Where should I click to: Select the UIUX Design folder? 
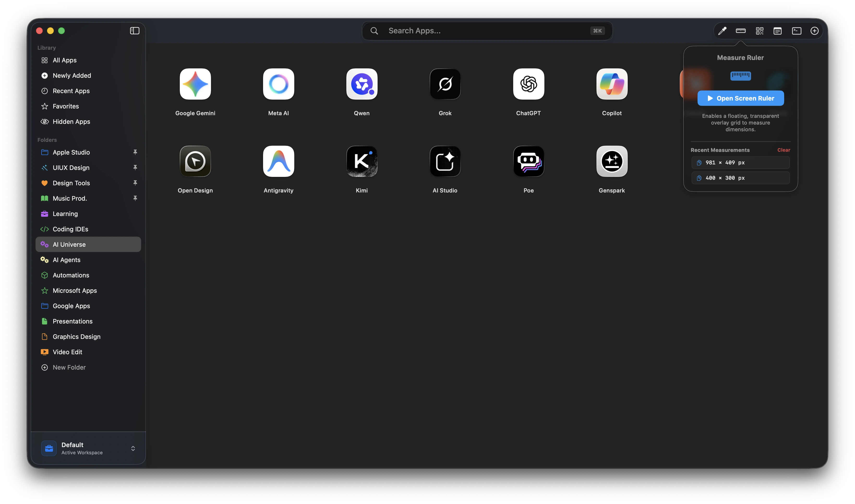88,168
